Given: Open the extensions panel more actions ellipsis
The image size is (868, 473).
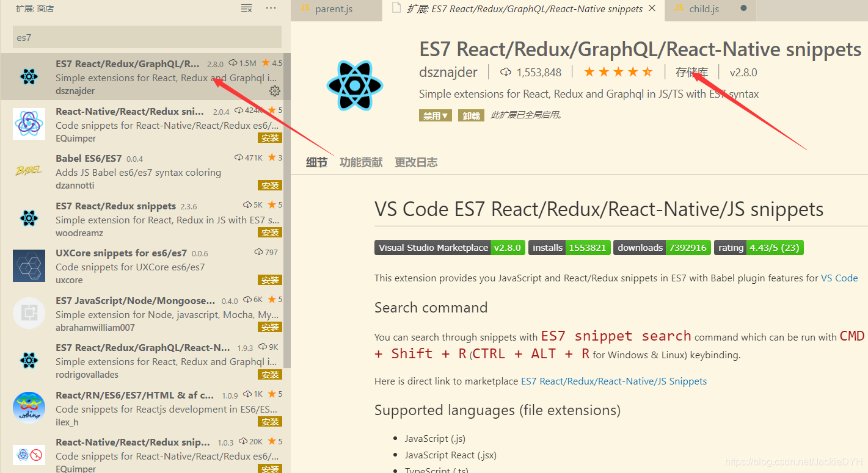Looking at the screenshot, I should click(x=271, y=9).
